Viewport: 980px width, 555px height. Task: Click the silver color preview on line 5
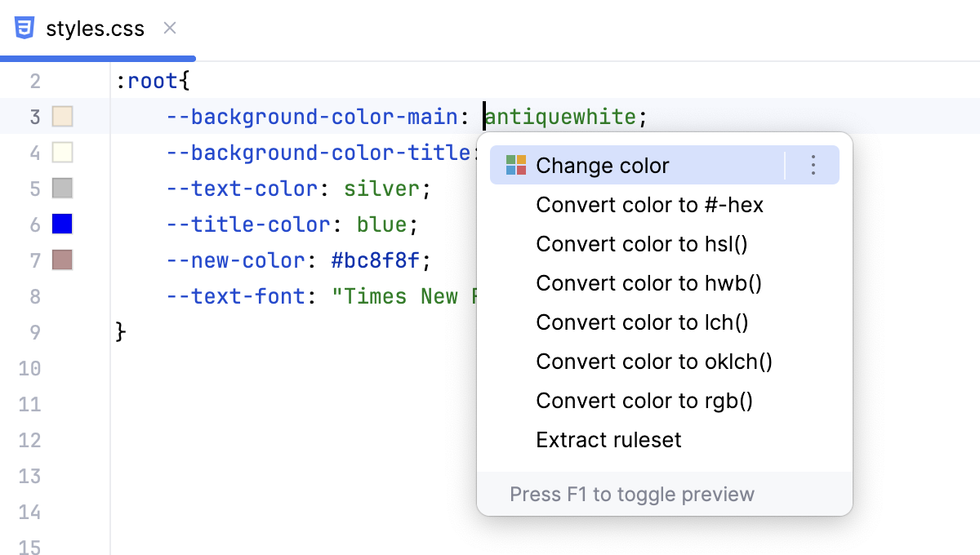point(62,189)
